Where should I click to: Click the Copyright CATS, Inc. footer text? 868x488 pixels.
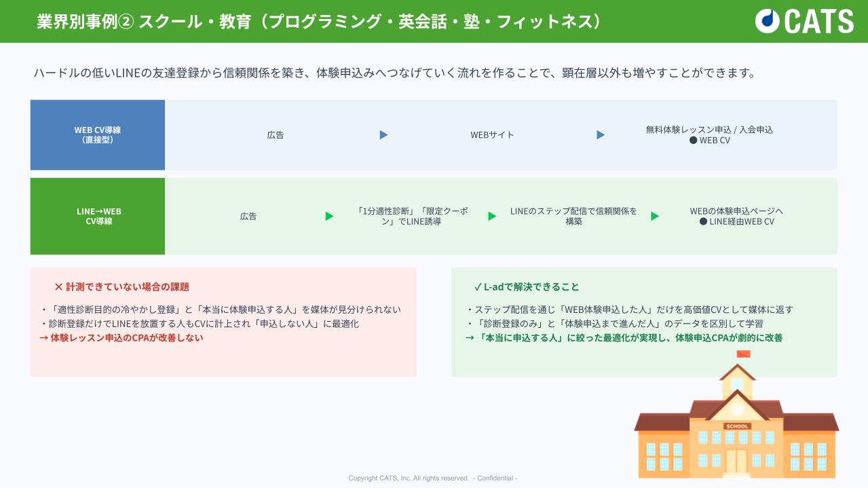[433, 478]
